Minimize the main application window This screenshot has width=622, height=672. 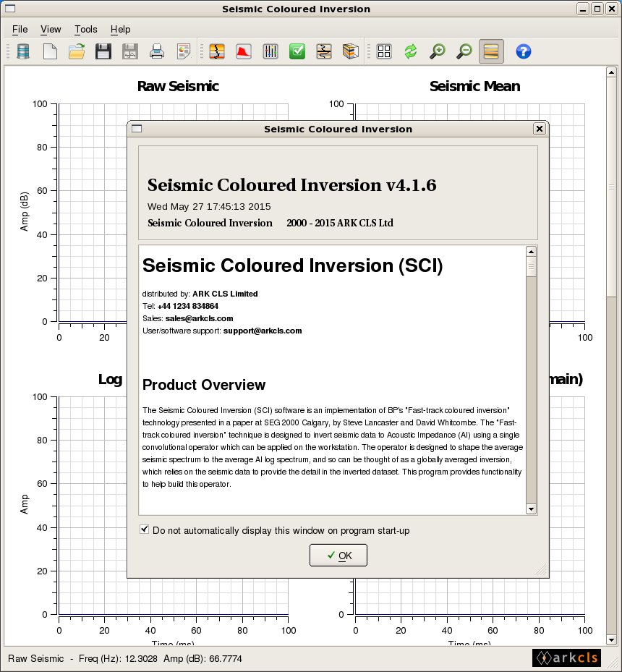click(583, 9)
